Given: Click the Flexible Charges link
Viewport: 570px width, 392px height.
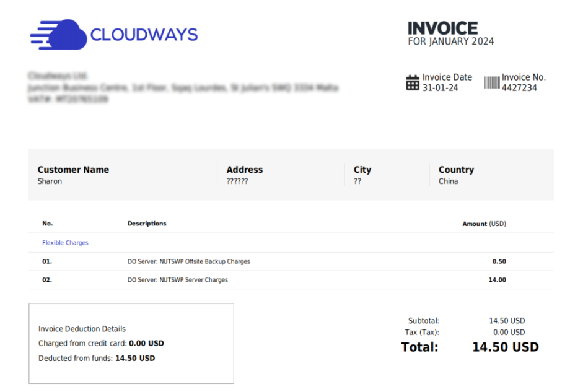Looking at the screenshot, I should (65, 243).
